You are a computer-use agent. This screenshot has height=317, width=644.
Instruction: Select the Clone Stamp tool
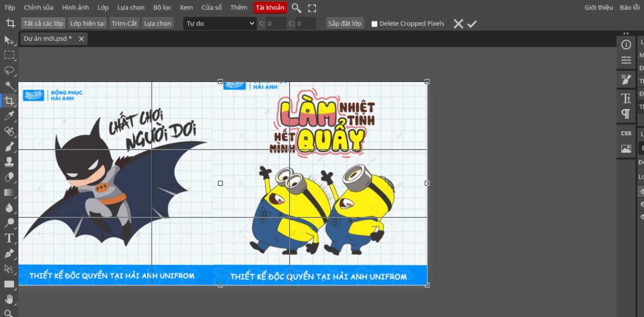click(9, 162)
